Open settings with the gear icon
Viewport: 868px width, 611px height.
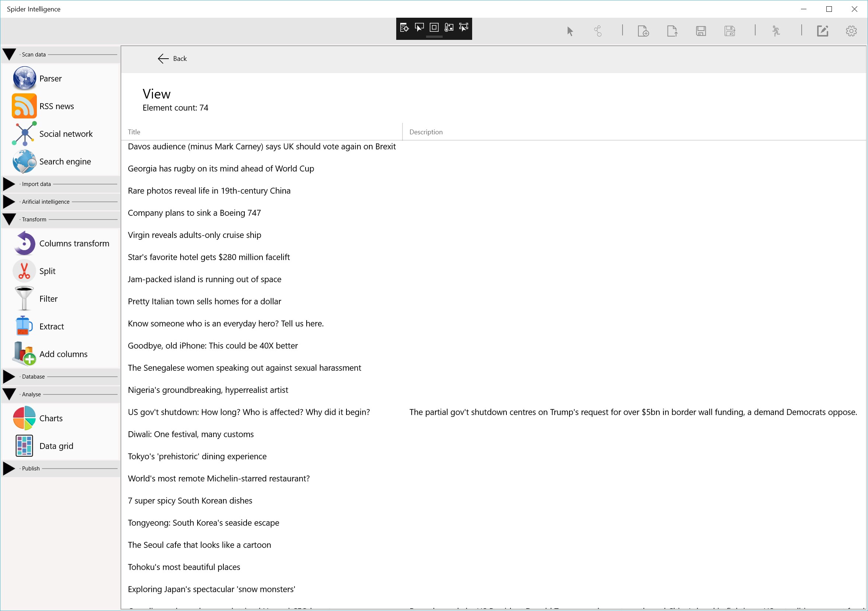point(851,31)
